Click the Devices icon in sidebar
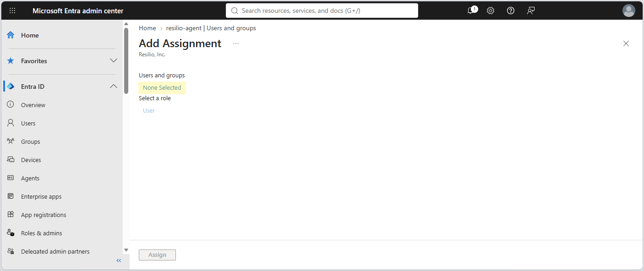This screenshot has width=644, height=271. (11, 160)
